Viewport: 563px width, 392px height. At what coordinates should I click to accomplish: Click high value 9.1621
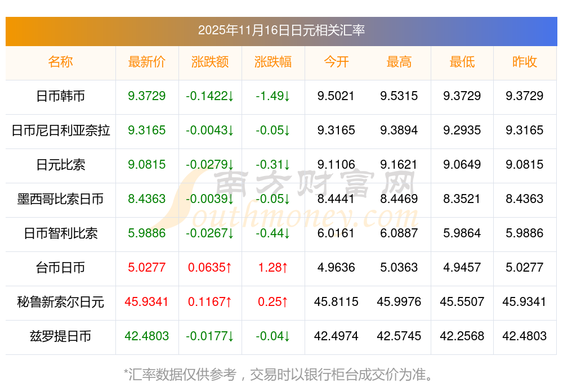(x=399, y=165)
